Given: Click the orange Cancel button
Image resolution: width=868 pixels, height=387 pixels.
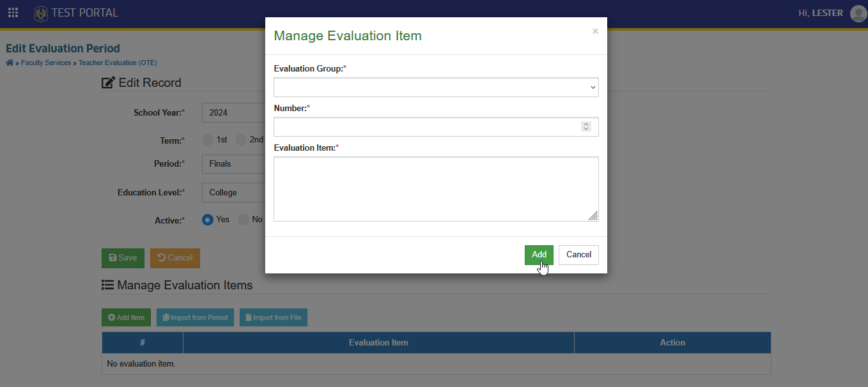Looking at the screenshot, I should [x=175, y=258].
